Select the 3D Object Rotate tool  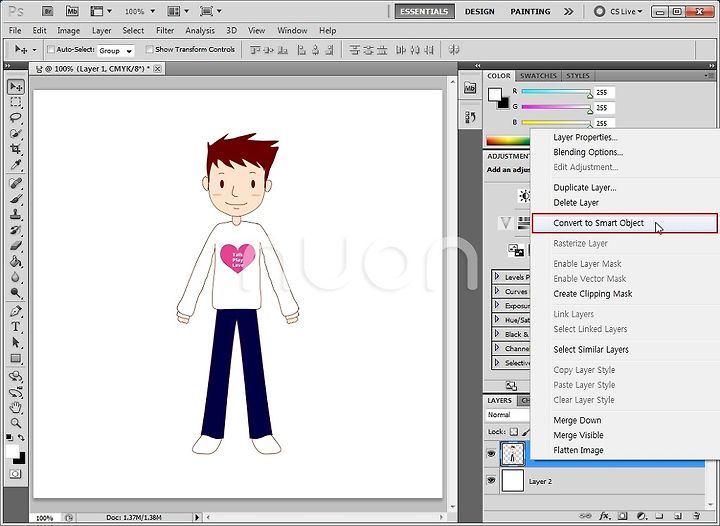[16, 377]
